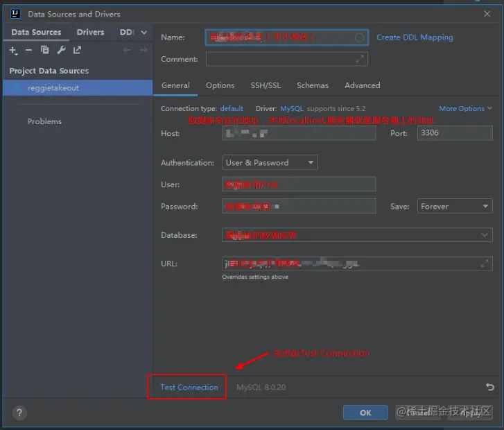
Task: Expand the Comment field icon
Action: [x=360, y=59]
